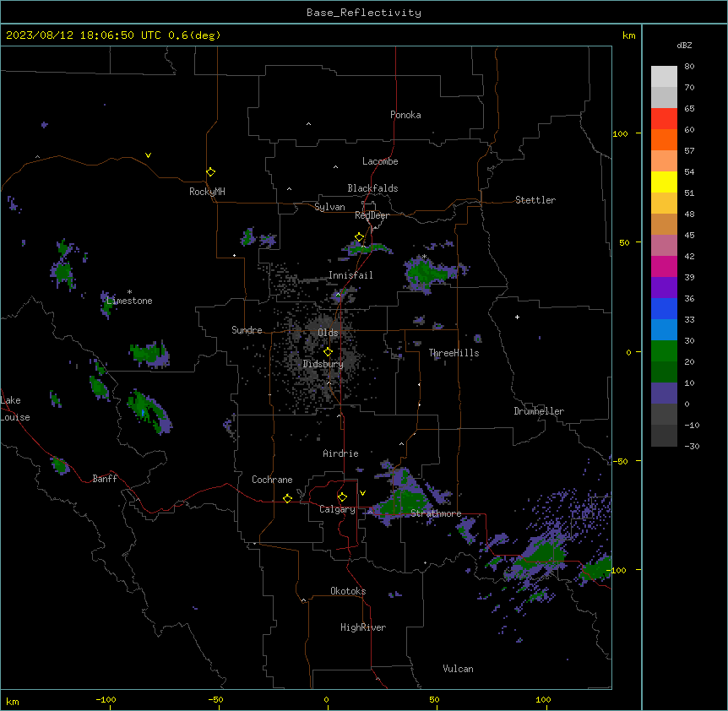
Task: Click the HighRiver city label
Action: (363, 627)
